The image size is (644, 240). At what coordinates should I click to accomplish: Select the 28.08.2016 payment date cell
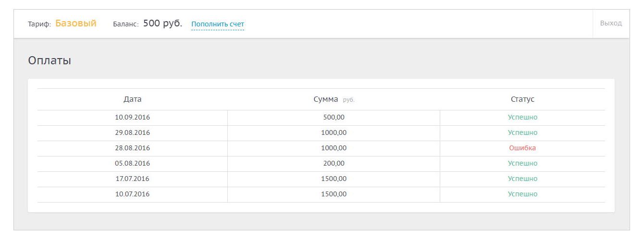(133, 148)
